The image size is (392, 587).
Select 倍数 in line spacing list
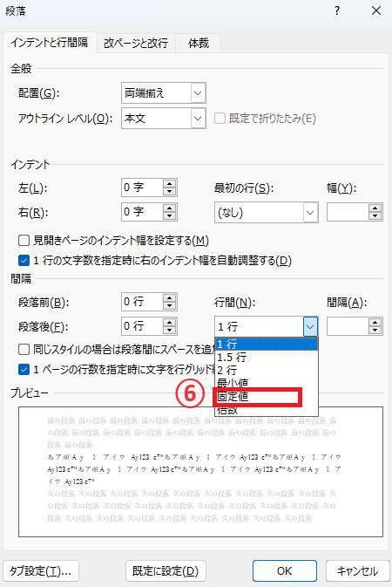click(x=267, y=410)
